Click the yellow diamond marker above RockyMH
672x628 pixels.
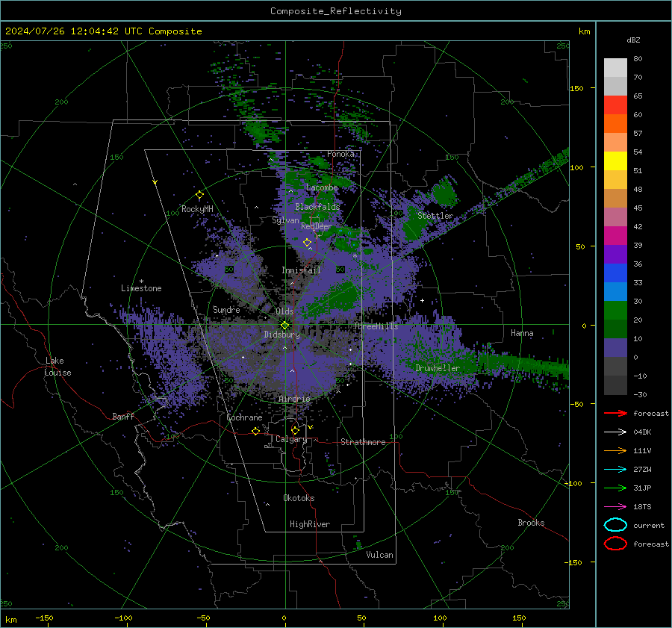pos(199,195)
